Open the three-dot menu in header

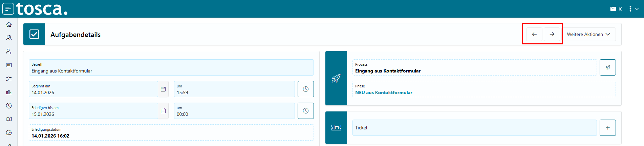click(x=630, y=9)
